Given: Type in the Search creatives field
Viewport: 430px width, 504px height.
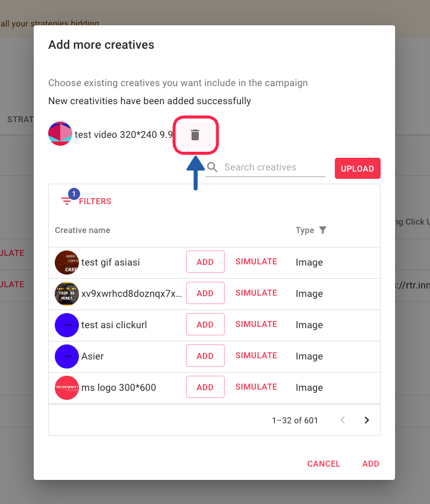Looking at the screenshot, I should point(272,167).
